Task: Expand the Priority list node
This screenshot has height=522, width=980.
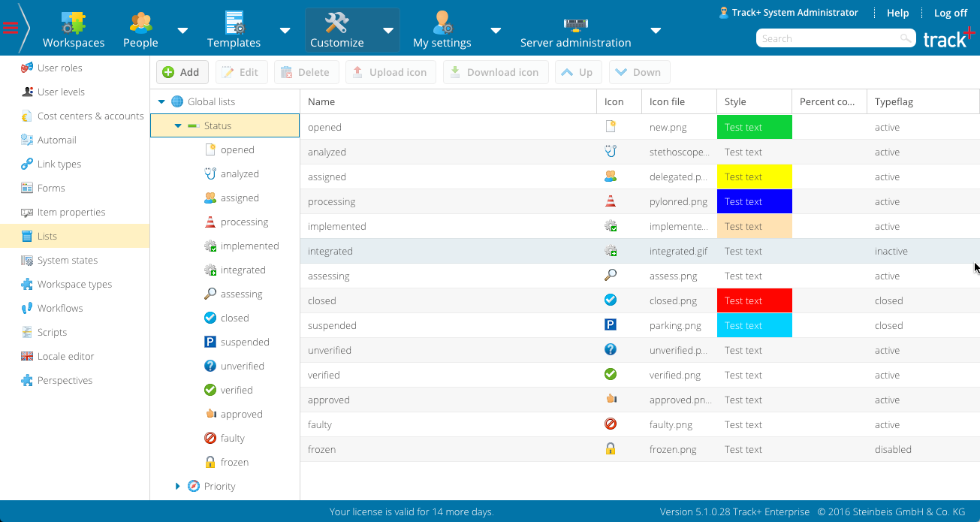Action: pos(178,487)
